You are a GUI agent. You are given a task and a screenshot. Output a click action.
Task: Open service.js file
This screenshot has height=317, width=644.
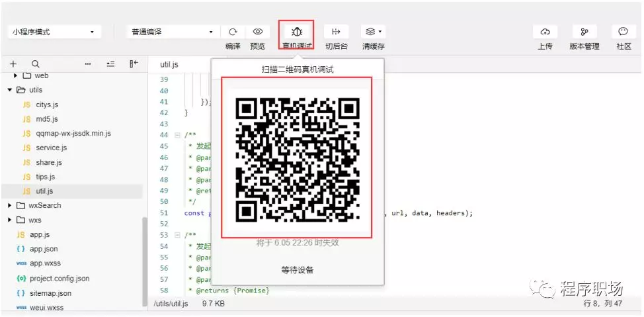point(52,148)
